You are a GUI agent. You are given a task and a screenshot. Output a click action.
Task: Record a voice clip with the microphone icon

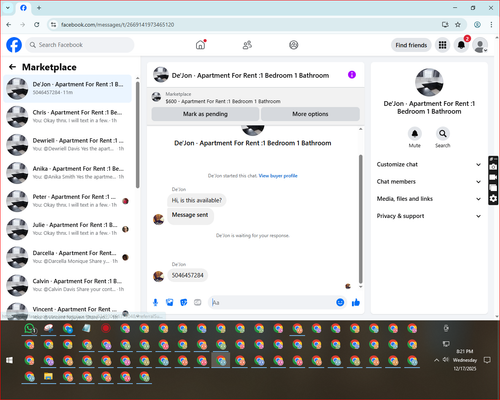click(x=155, y=302)
